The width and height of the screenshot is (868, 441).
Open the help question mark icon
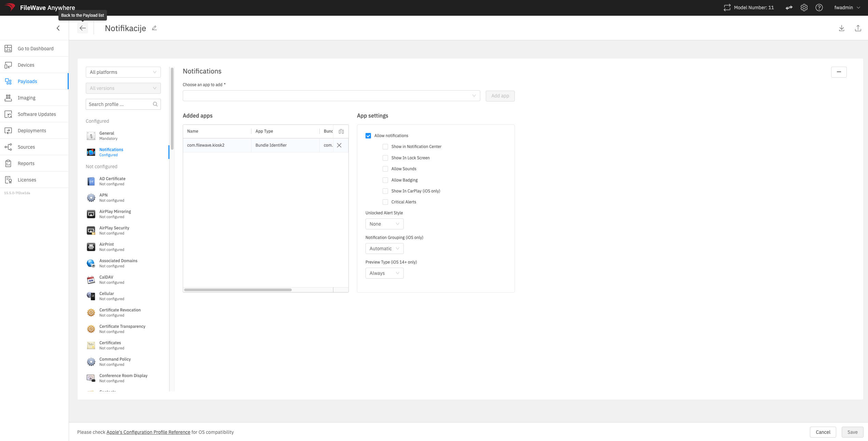[819, 8]
